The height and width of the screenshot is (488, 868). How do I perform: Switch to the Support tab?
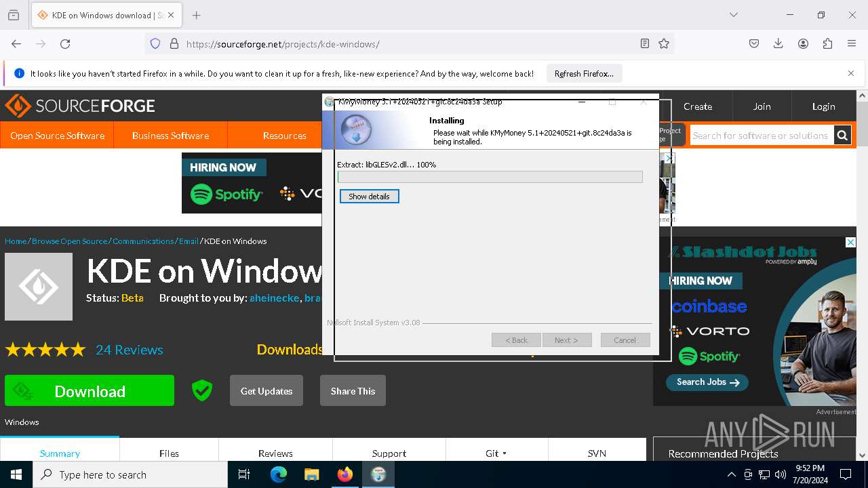pos(389,451)
